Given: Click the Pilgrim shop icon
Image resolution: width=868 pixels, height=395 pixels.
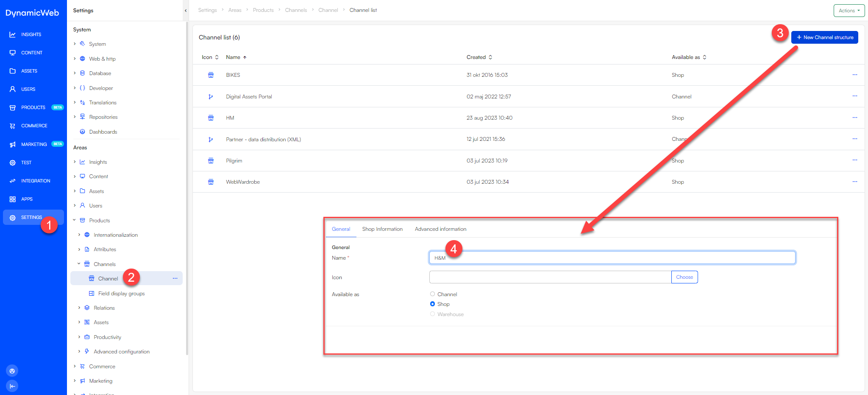Looking at the screenshot, I should click(x=211, y=161).
